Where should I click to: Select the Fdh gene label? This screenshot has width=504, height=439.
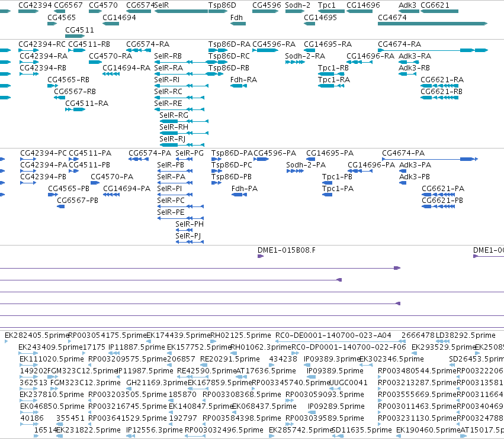click(236, 17)
